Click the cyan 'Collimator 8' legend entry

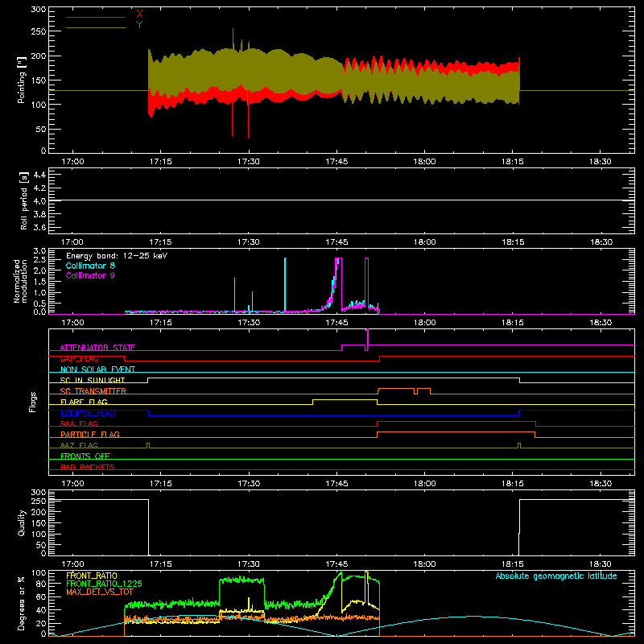(90, 266)
